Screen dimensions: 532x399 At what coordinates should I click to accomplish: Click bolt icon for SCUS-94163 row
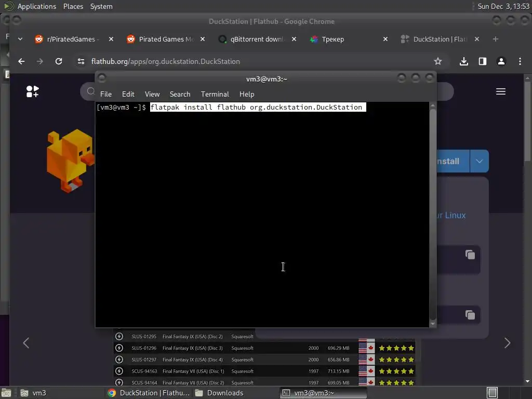(119, 371)
